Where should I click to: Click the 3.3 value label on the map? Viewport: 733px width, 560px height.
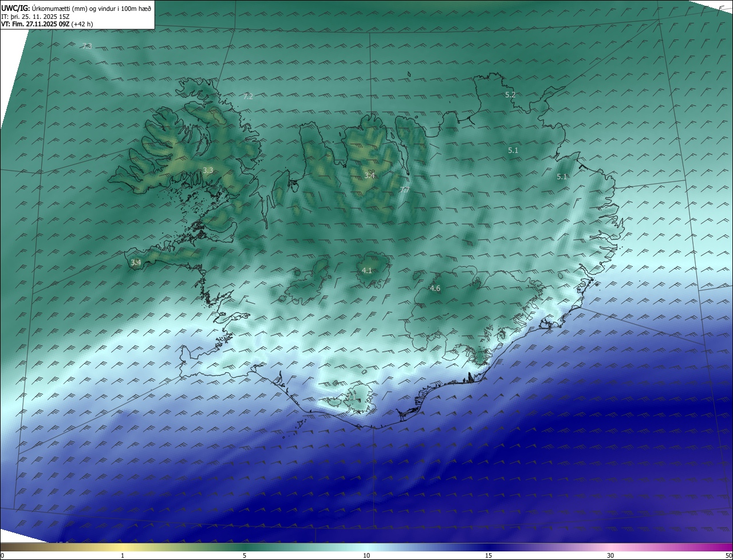tap(208, 171)
